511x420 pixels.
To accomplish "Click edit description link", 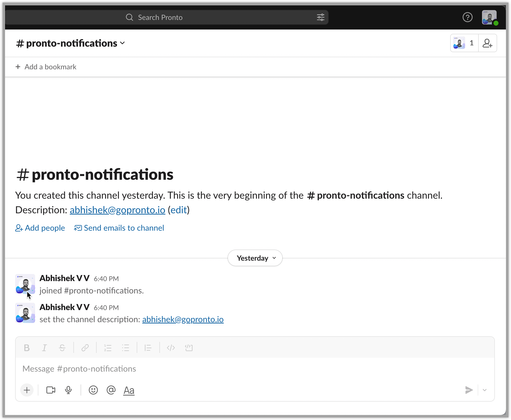I will [x=179, y=210].
